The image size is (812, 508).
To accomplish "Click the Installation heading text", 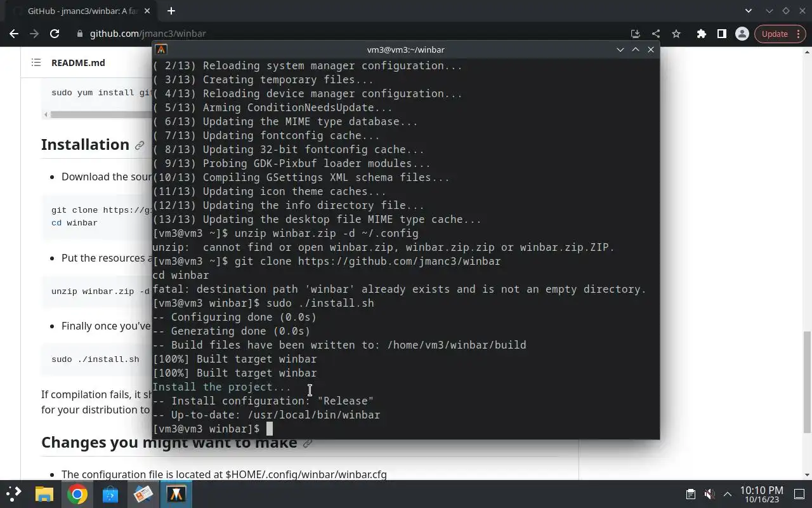I will (85, 145).
